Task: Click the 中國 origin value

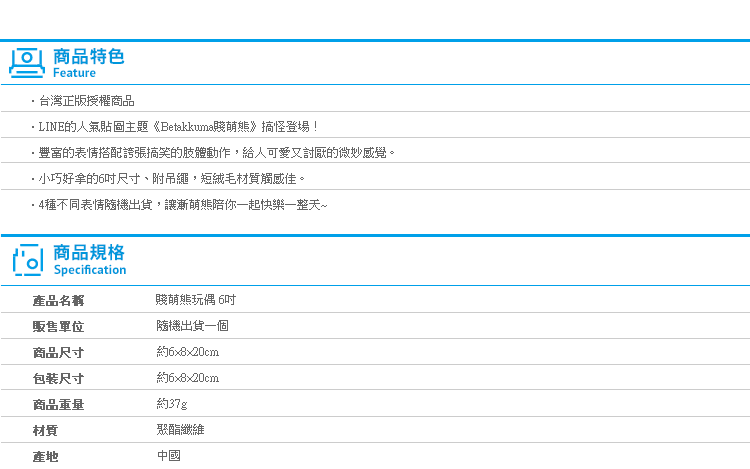Action: click(x=168, y=456)
